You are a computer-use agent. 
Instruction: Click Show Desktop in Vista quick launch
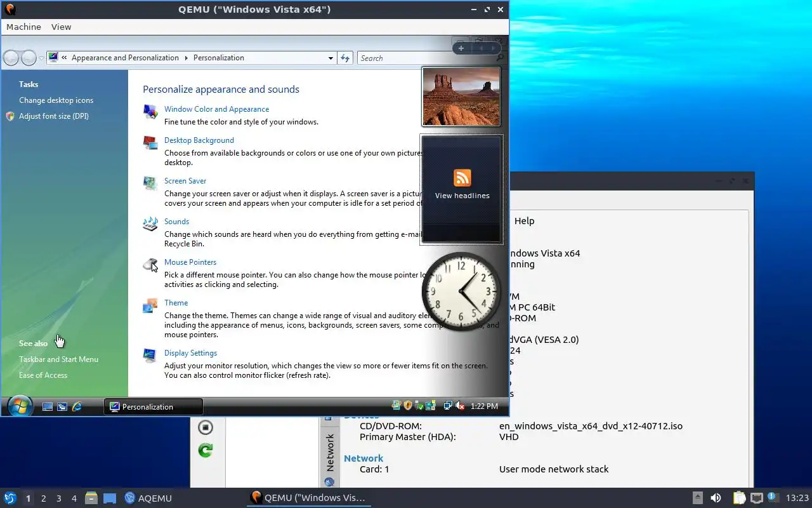click(48, 406)
